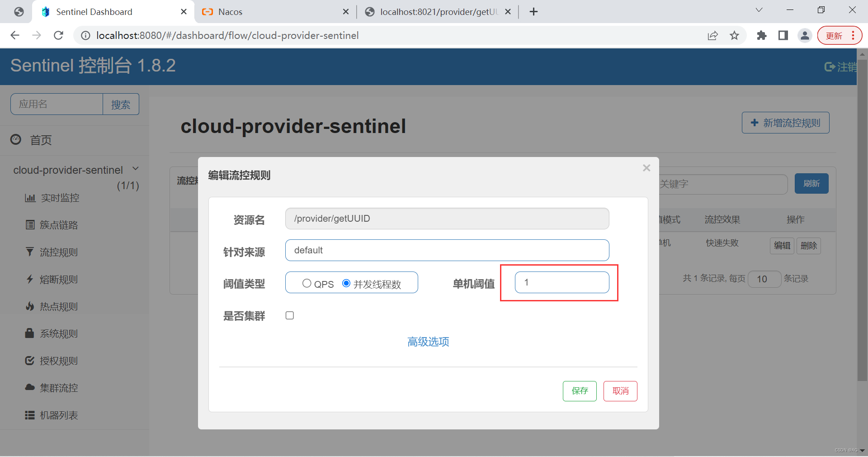Click the browser address bar URL
Image resolution: width=868 pixels, height=457 pixels.
coord(227,35)
